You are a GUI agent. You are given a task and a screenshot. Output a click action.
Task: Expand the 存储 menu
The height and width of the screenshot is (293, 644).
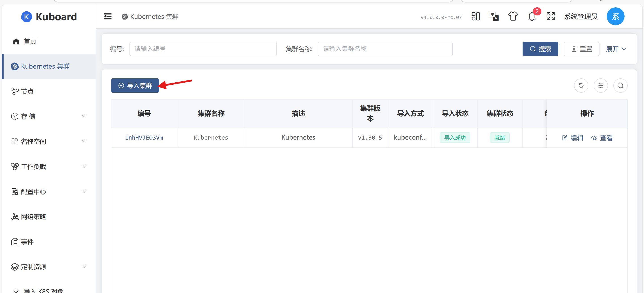[49, 116]
